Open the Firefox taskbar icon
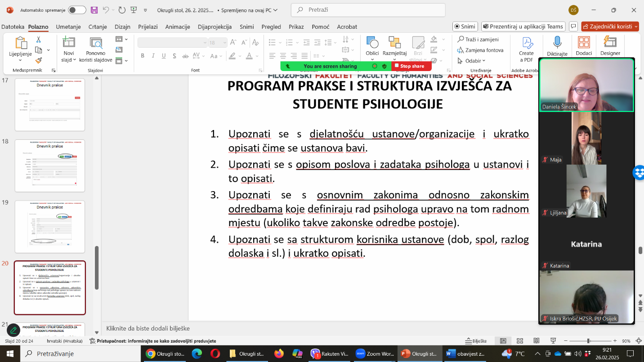Image resolution: width=644 pixels, height=362 pixels. pos(279,354)
